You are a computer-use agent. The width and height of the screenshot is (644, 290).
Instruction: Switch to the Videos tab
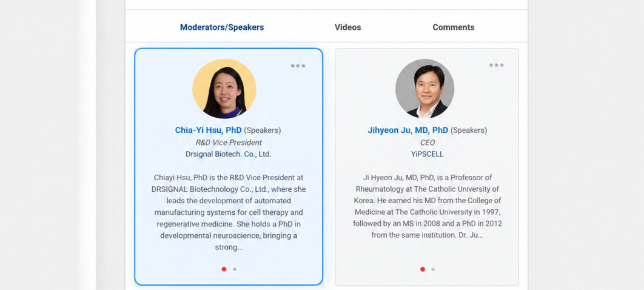(347, 27)
